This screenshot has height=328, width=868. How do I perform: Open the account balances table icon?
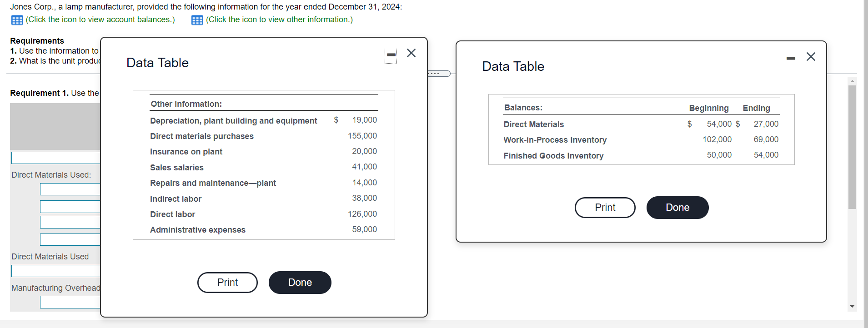pyautogui.click(x=17, y=20)
